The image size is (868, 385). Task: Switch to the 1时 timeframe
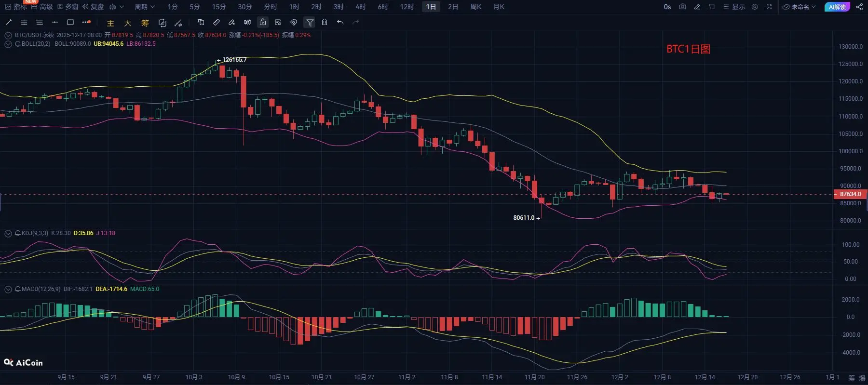click(294, 7)
